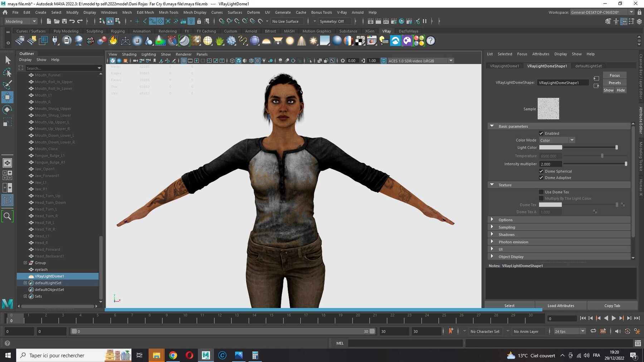This screenshot has height=362, width=644.
Task: Toggle Multiply By The Light Color checkbox
Action: click(x=541, y=198)
